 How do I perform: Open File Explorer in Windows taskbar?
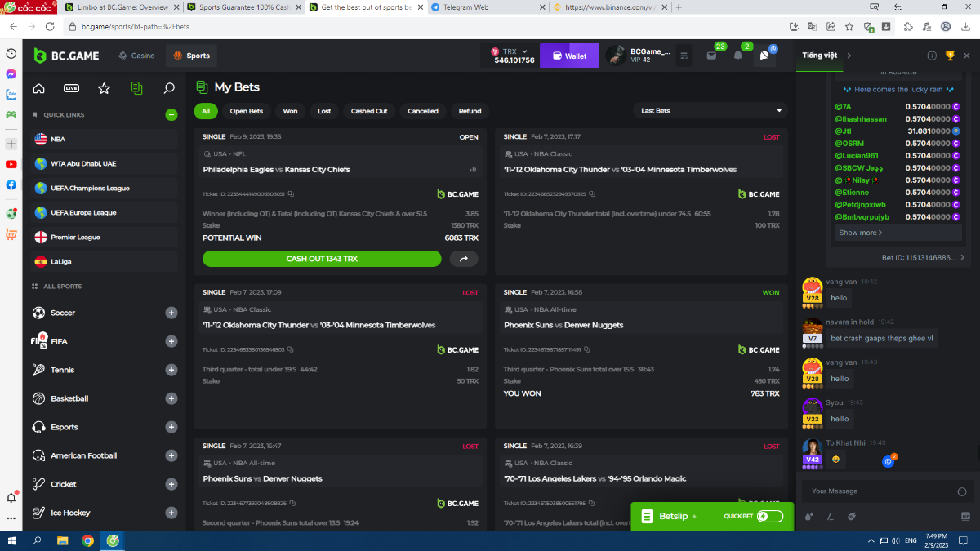[x=62, y=540]
